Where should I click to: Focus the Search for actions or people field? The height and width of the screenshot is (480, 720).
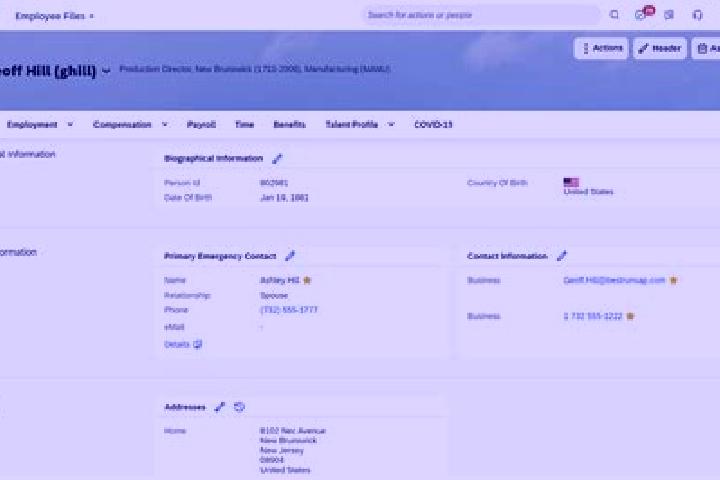[x=481, y=15]
